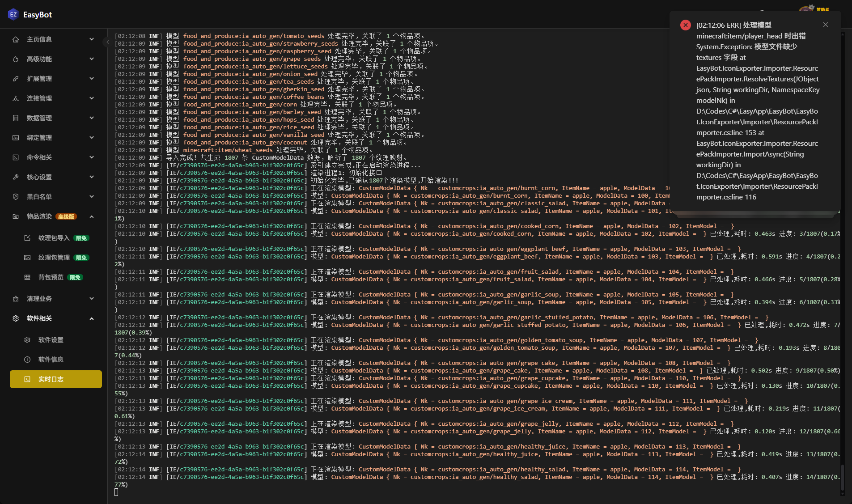Screen dimensions: 852x504
Task: Expand the 主页信息 menu chevron
Action: tap(92, 39)
